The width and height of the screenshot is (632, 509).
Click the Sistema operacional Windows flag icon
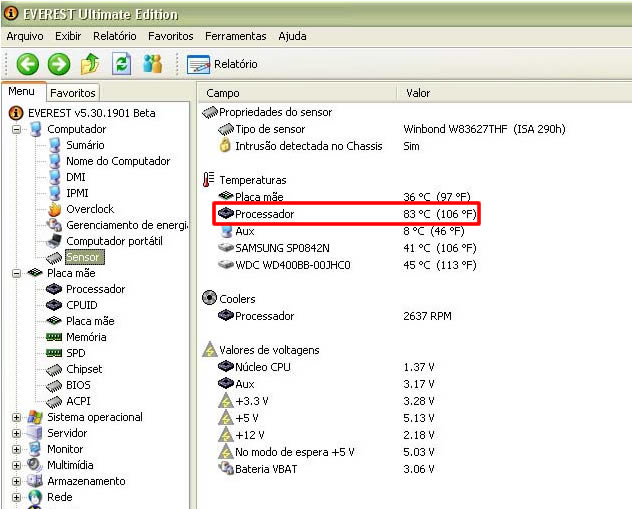(x=35, y=417)
